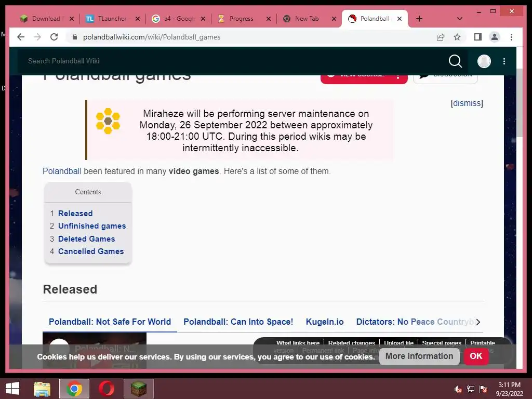The width and height of the screenshot is (532, 399).
Task: Open Chrome three-dot menu
Action: (x=511, y=37)
